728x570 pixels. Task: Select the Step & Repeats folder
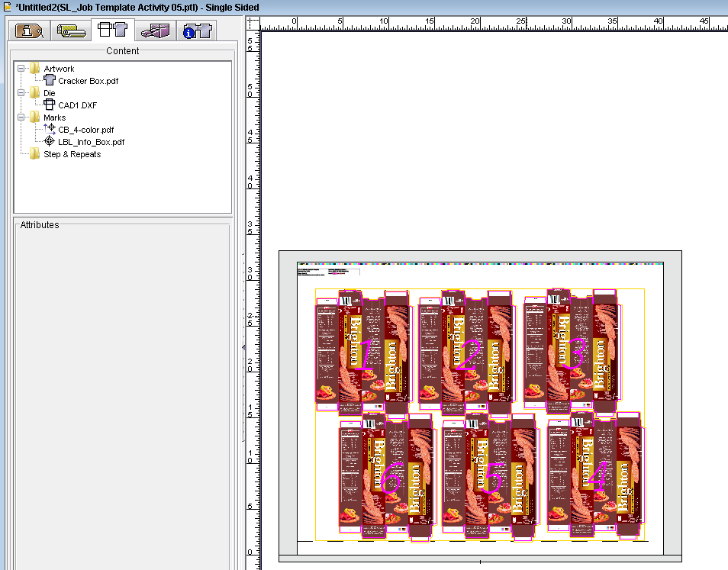click(72, 154)
